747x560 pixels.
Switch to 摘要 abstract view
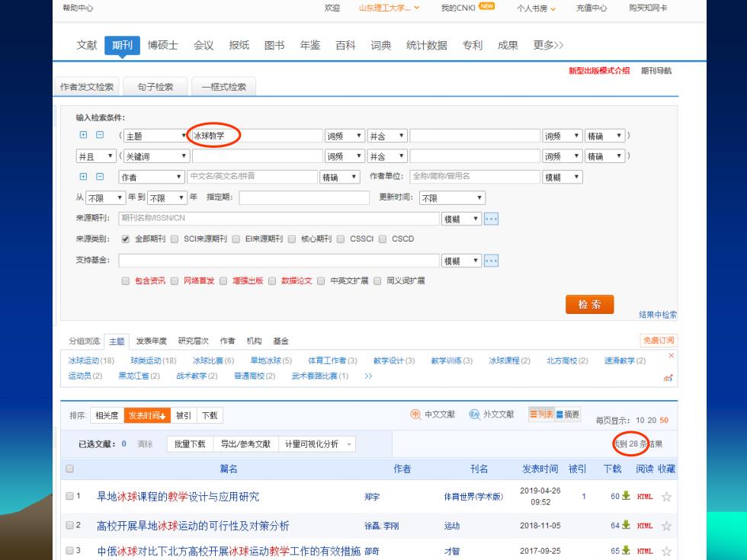[x=568, y=414]
